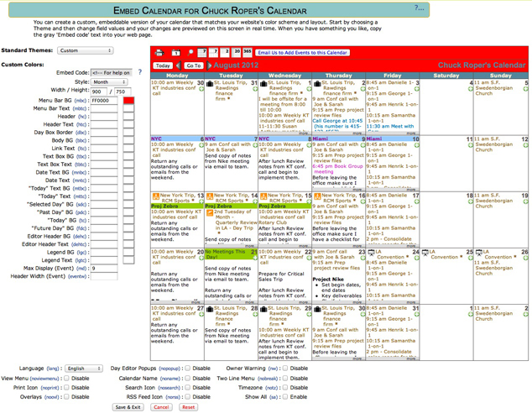Click Email Us to Add Events button
532x413 pixels.
(x=302, y=52)
